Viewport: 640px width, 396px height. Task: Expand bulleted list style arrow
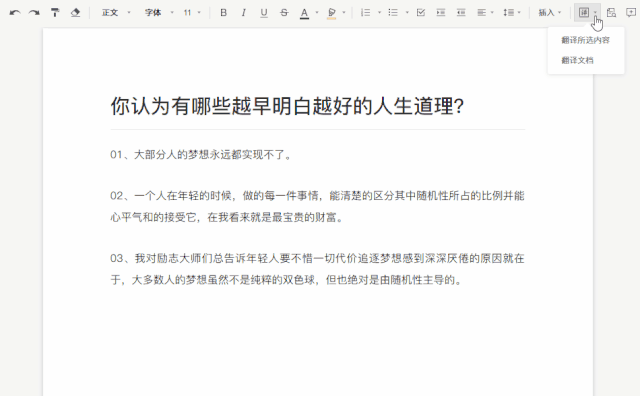tap(407, 13)
